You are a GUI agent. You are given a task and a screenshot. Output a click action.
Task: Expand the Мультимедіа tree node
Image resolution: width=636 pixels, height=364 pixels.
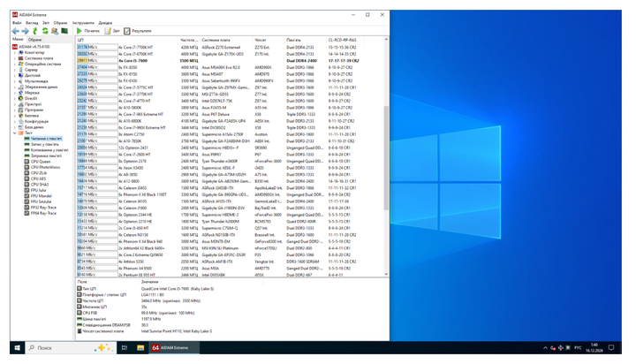(15, 81)
